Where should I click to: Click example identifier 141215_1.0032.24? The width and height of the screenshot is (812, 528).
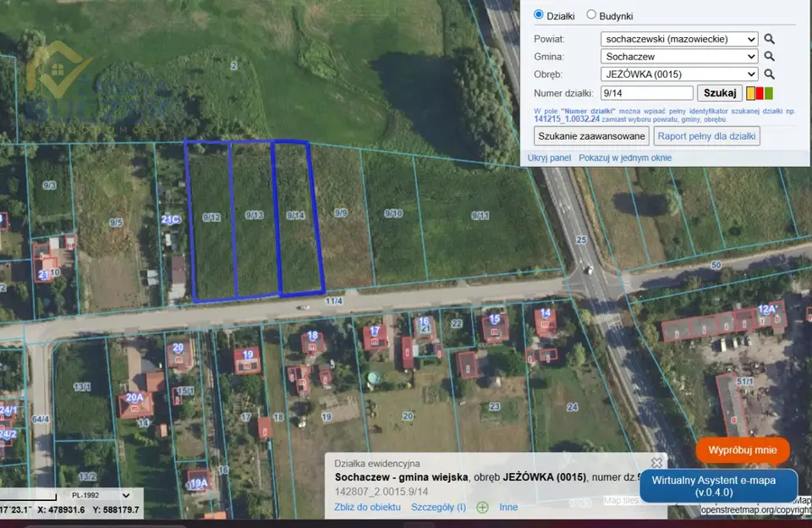[x=567, y=119]
